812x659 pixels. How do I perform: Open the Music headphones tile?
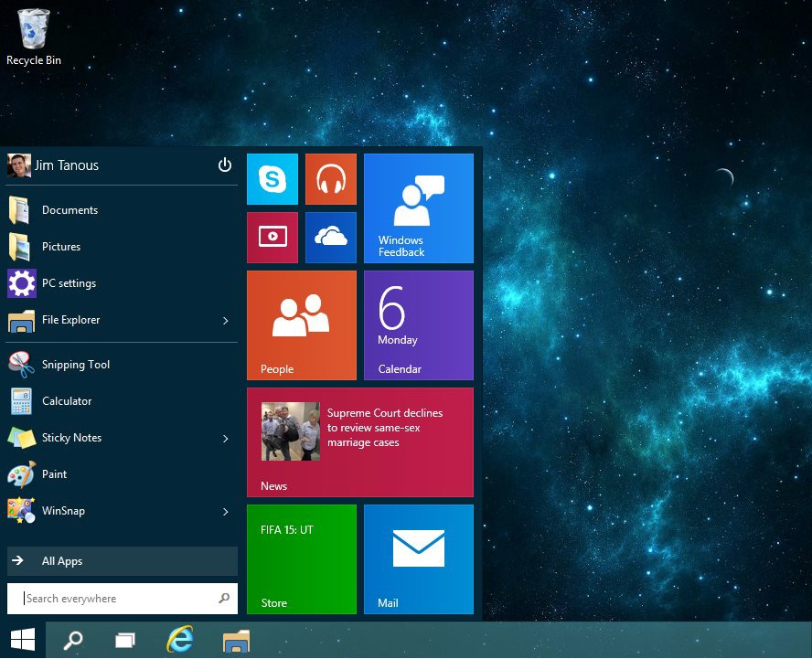(x=331, y=179)
